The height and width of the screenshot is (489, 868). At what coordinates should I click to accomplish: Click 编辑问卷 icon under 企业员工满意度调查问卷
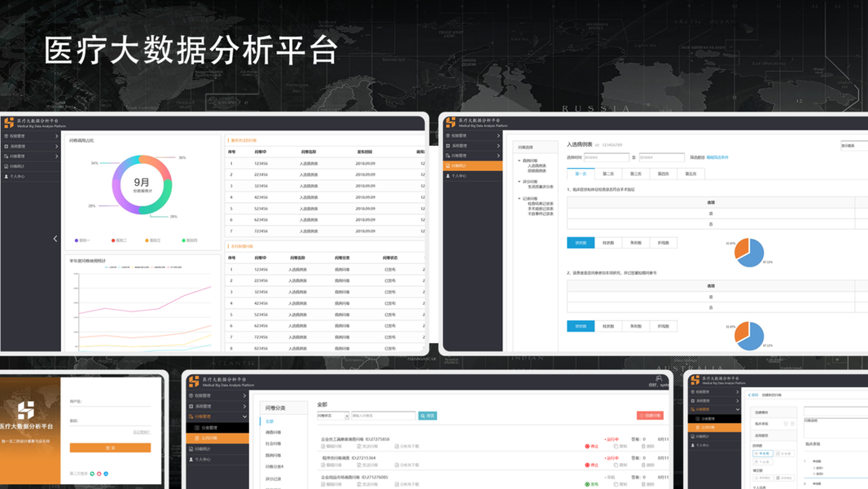coord(323,447)
